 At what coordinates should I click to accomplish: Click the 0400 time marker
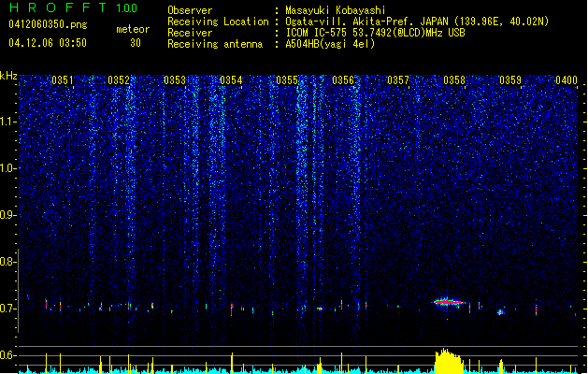pos(566,80)
